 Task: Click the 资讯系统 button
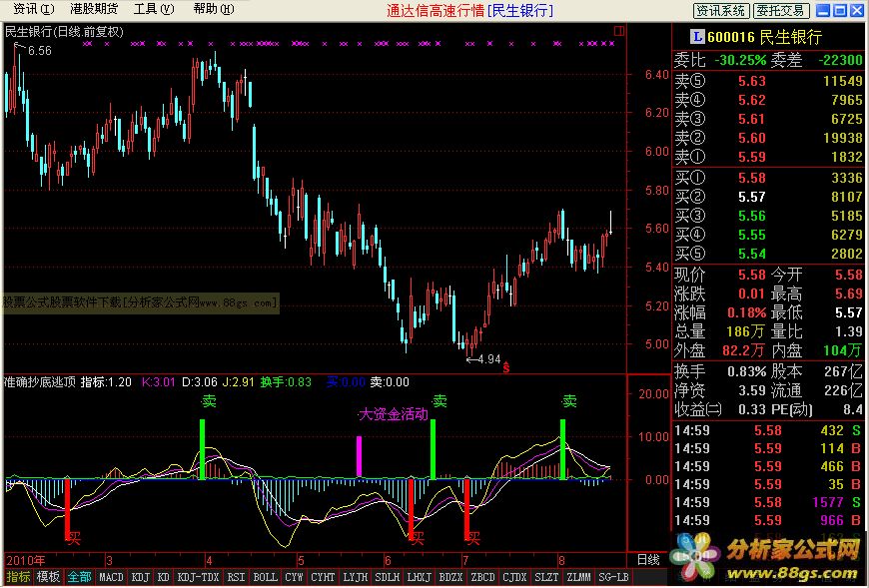point(721,10)
